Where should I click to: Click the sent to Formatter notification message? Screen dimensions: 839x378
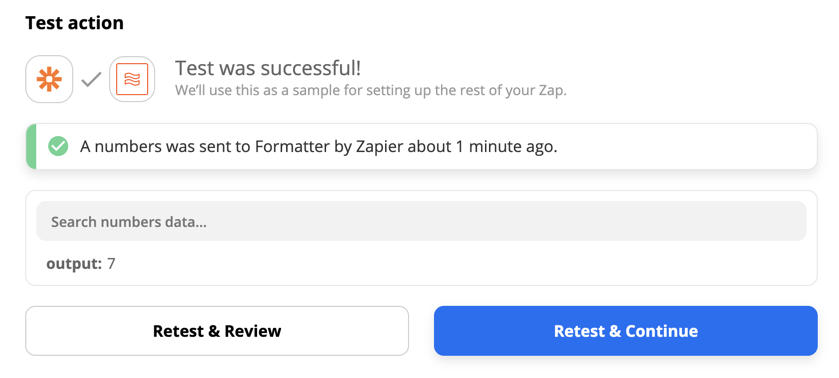(x=319, y=146)
